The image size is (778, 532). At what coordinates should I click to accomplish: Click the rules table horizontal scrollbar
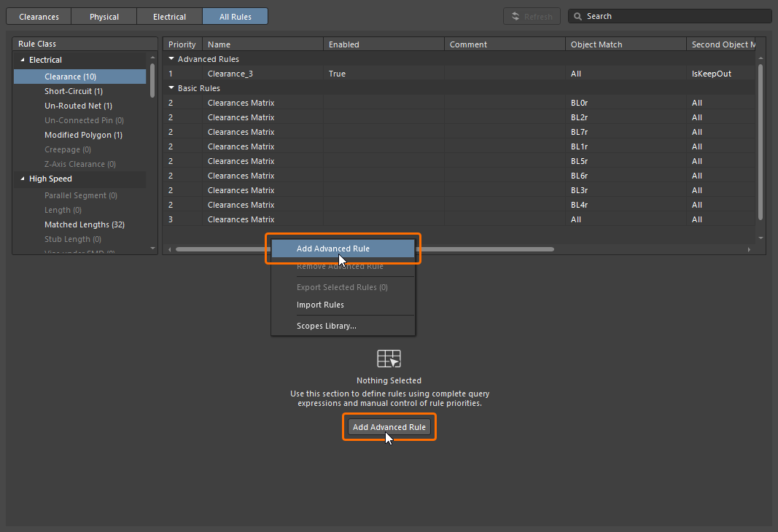coord(365,249)
